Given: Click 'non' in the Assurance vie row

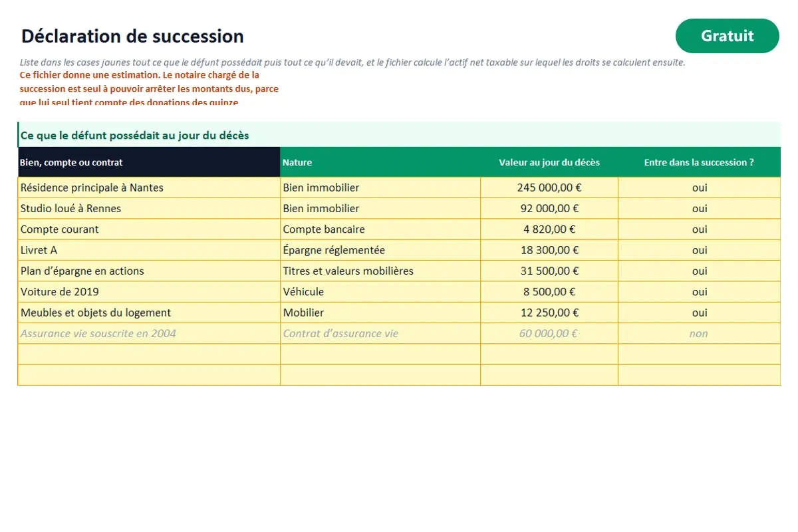Looking at the screenshot, I should (x=699, y=333).
